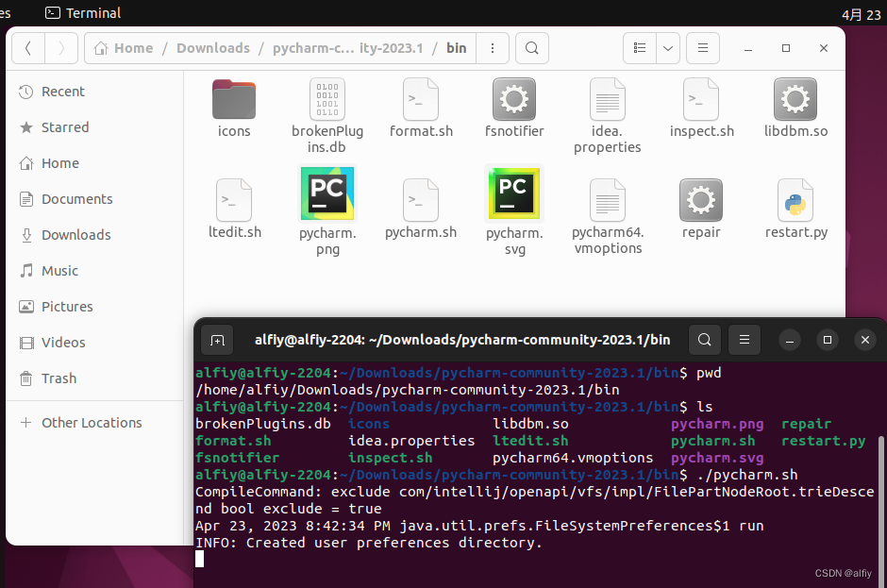Select the libdbm.so library file
The height and width of the screenshot is (588, 887).
click(x=795, y=100)
